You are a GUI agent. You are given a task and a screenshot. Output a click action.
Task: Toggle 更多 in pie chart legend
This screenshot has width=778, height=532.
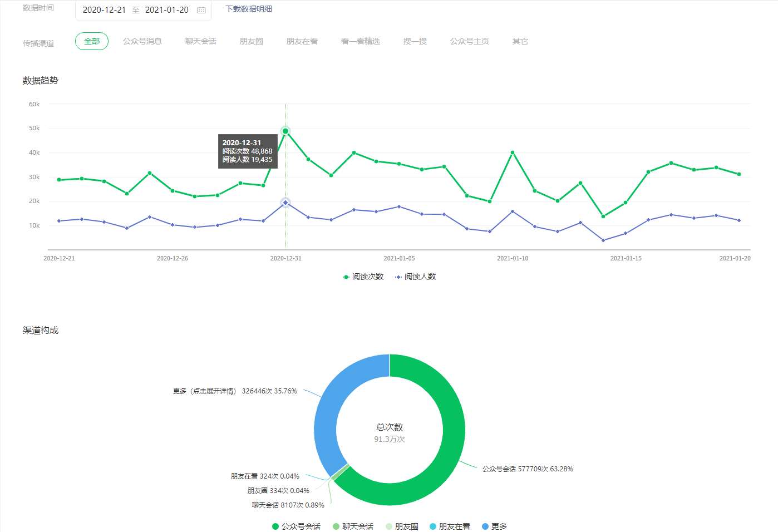494,526
